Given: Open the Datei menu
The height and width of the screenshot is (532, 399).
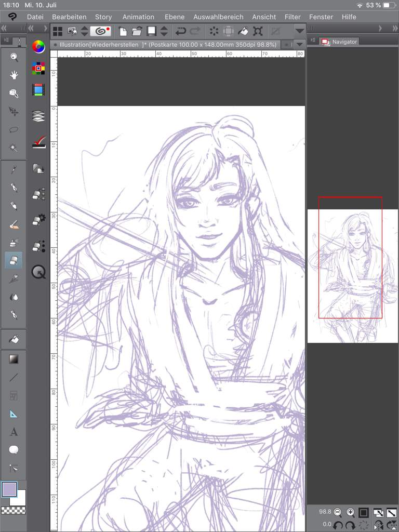Looking at the screenshot, I should [x=35, y=17].
